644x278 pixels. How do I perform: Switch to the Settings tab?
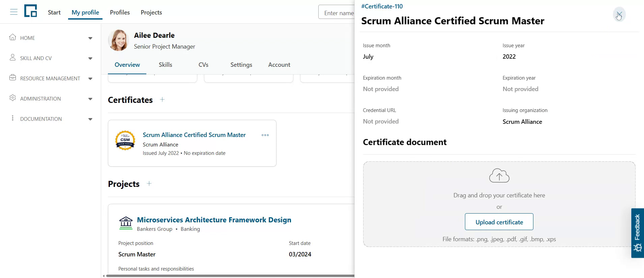click(241, 65)
